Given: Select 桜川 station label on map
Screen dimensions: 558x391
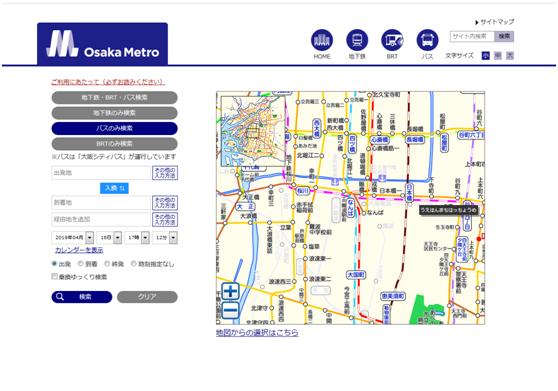Looking at the screenshot, I should [x=303, y=191].
